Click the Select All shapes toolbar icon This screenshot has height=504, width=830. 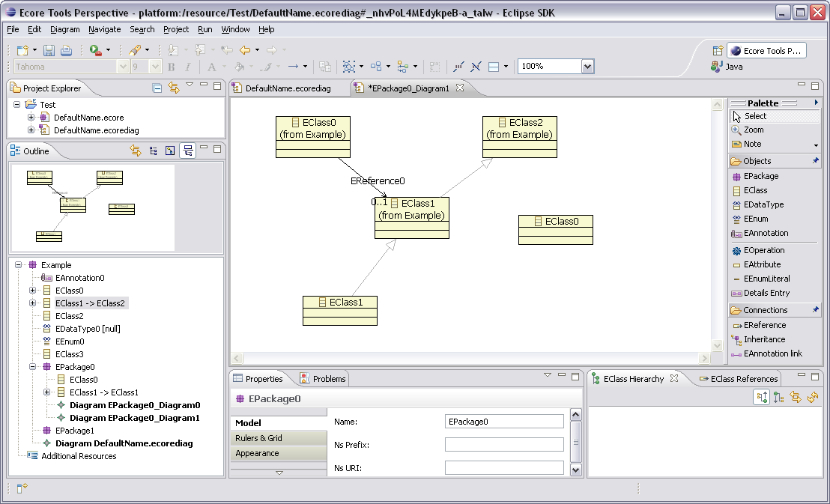pyautogui.click(x=349, y=66)
